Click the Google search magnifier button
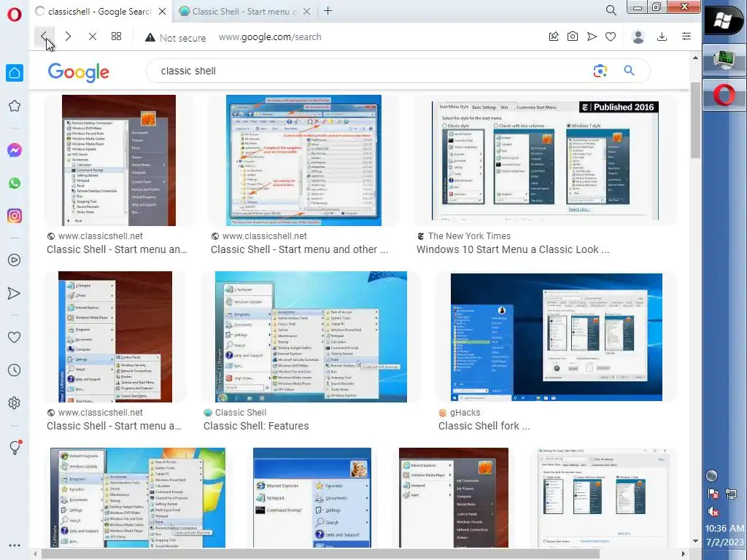 pyautogui.click(x=630, y=71)
